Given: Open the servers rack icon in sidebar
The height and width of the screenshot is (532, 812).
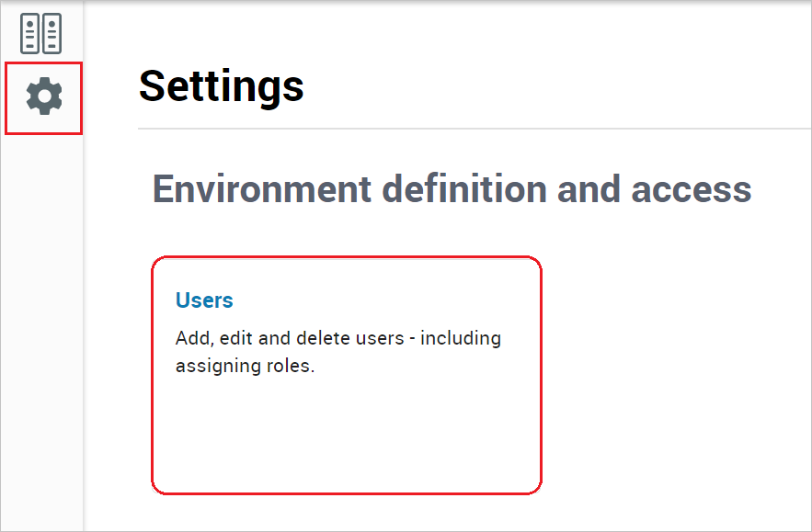Looking at the screenshot, I should tap(40, 34).
